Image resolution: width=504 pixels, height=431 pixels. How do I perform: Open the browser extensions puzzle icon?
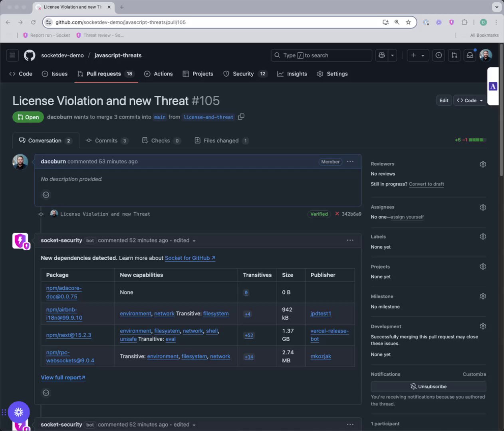coord(464,22)
